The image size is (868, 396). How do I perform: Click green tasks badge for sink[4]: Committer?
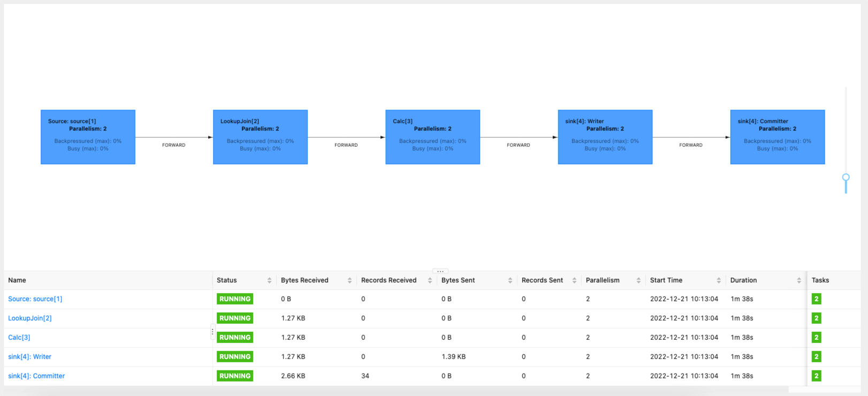click(816, 376)
